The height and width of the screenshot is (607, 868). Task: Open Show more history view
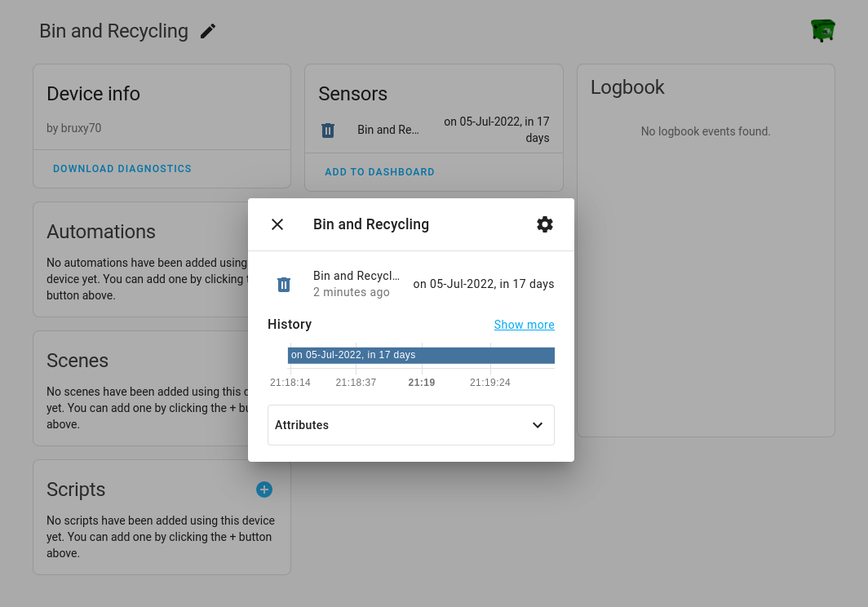click(x=524, y=325)
